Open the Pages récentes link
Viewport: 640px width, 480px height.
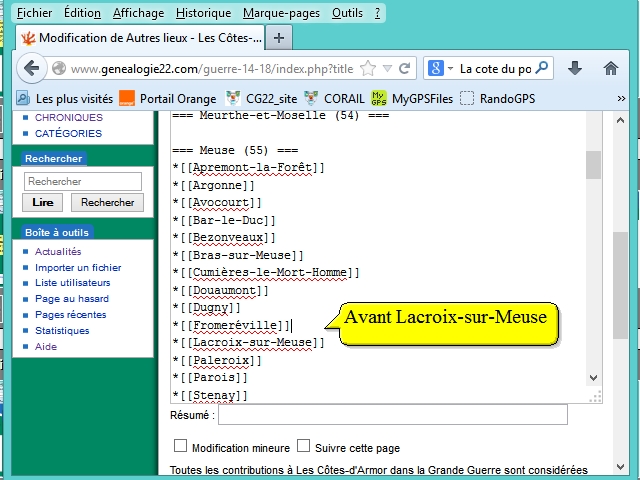pyautogui.click(x=70, y=314)
